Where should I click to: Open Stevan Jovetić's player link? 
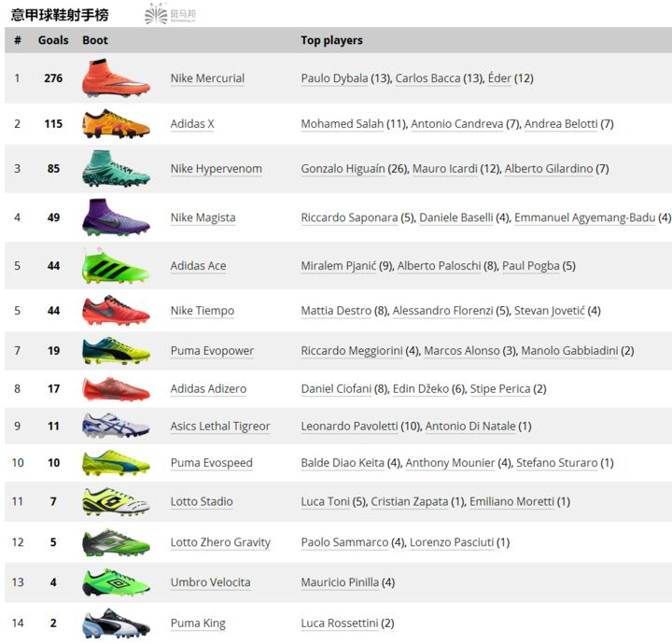tap(550, 311)
